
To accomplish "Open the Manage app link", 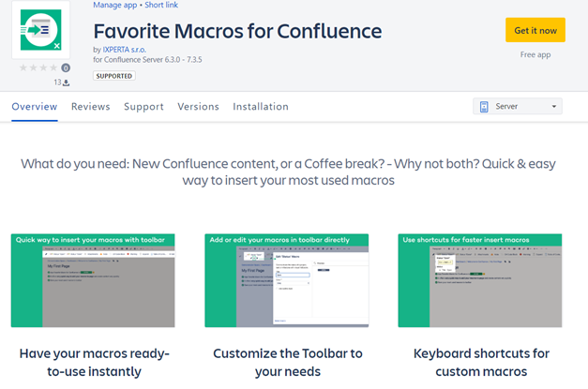I will click(114, 5).
